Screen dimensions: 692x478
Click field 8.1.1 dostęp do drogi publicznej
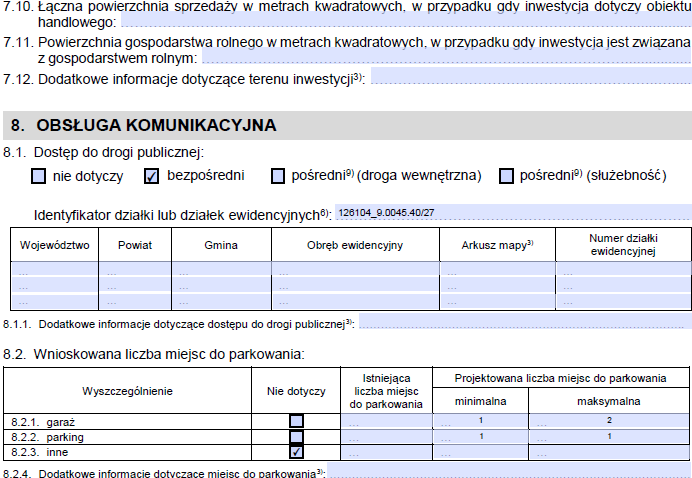point(525,323)
